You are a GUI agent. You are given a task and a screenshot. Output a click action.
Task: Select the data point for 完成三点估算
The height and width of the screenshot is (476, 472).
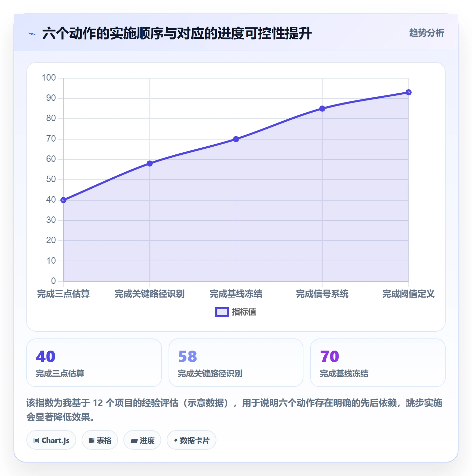tap(63, 200)
